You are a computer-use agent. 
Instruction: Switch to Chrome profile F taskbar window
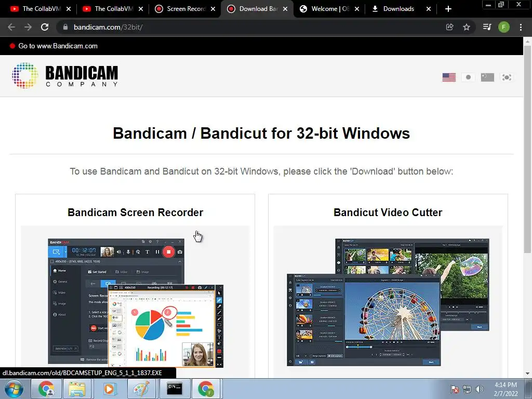point(207,389)
